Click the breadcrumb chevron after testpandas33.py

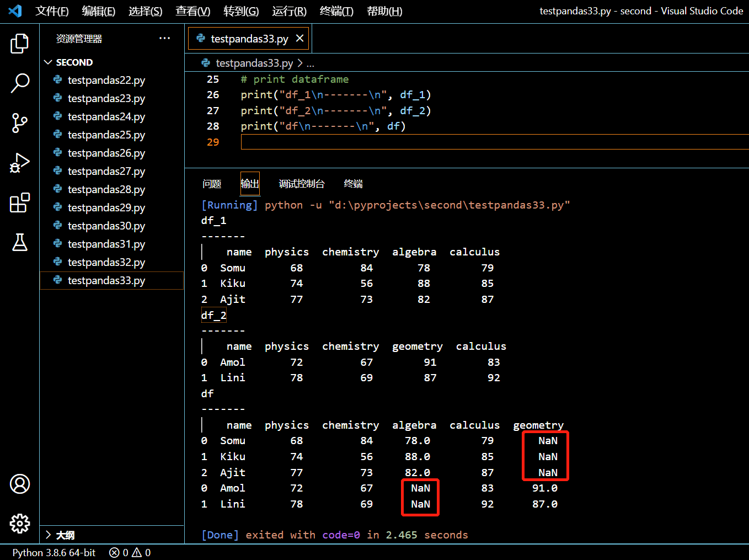pos(300,63)
